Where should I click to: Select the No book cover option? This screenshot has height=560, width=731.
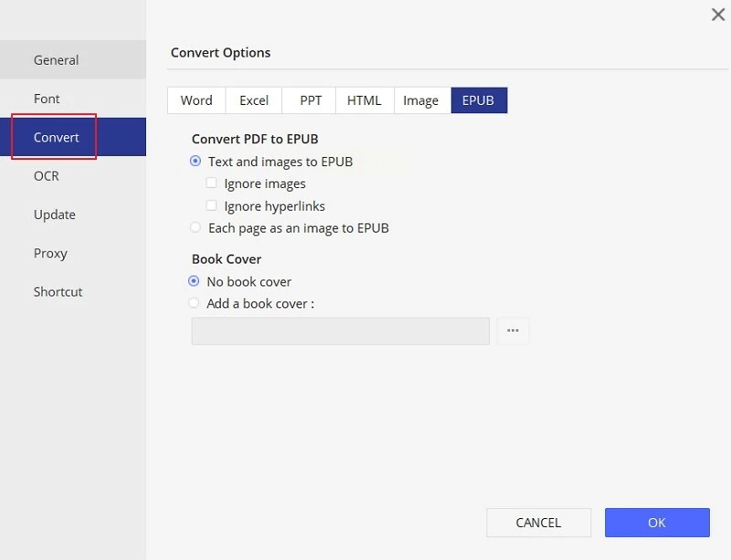[x=194, y=281]
